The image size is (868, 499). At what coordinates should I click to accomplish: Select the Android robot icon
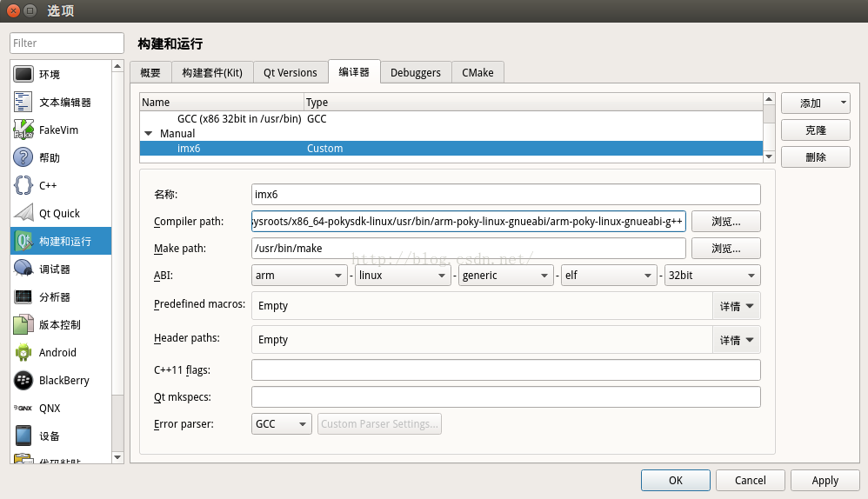pyautogui.click(x=23, y=352)
